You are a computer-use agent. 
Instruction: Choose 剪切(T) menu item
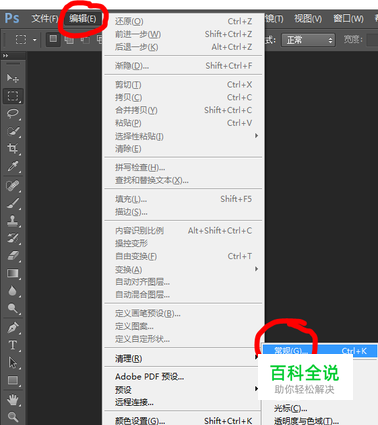183,85
